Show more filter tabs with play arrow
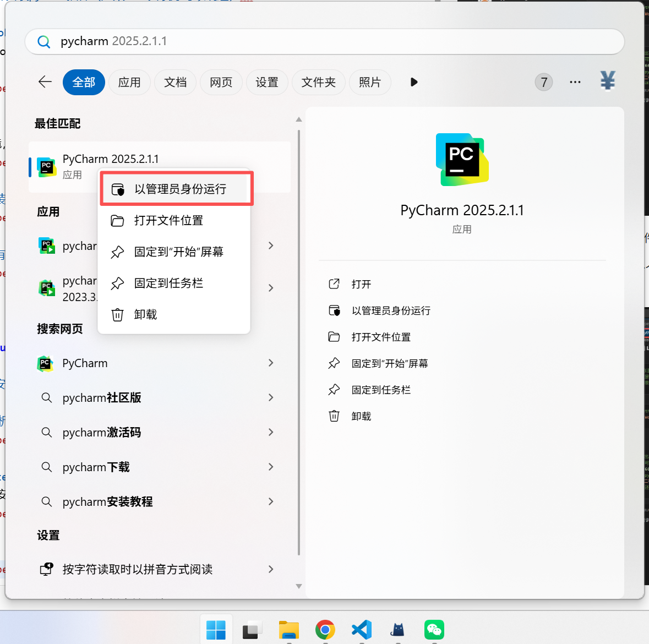 click(414, 82)
